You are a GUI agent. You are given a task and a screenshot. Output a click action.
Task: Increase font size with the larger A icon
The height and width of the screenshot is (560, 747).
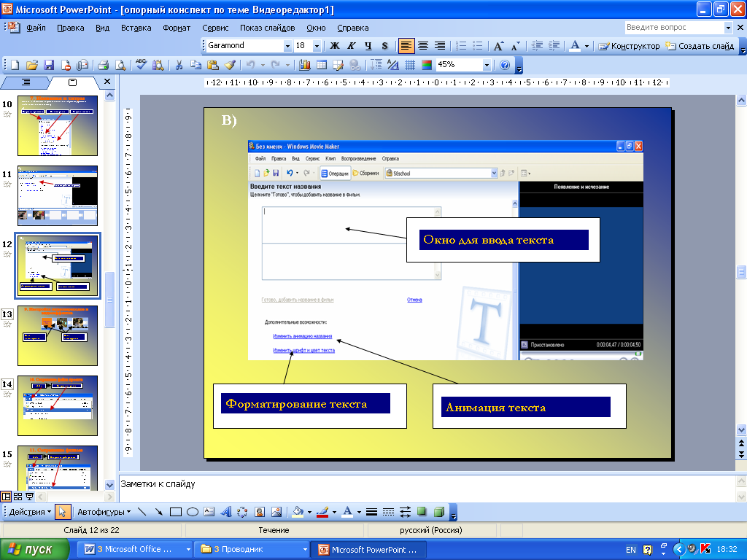pos(498,46)
